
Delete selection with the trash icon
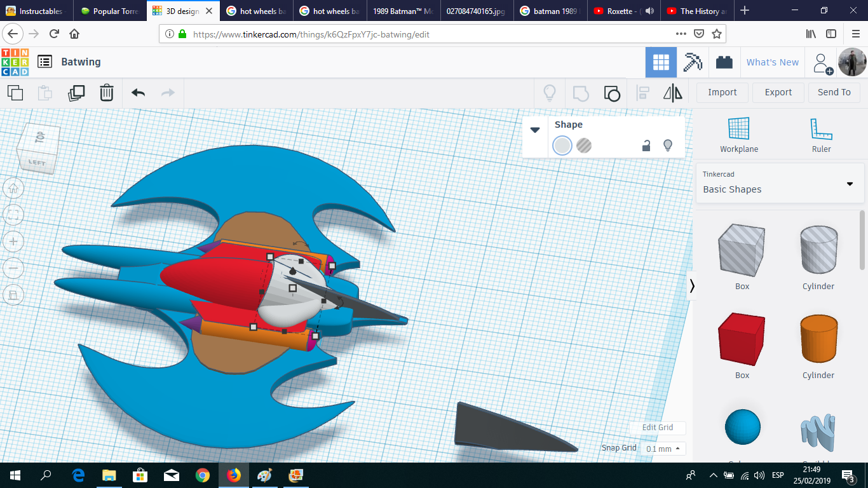(107, 93)
